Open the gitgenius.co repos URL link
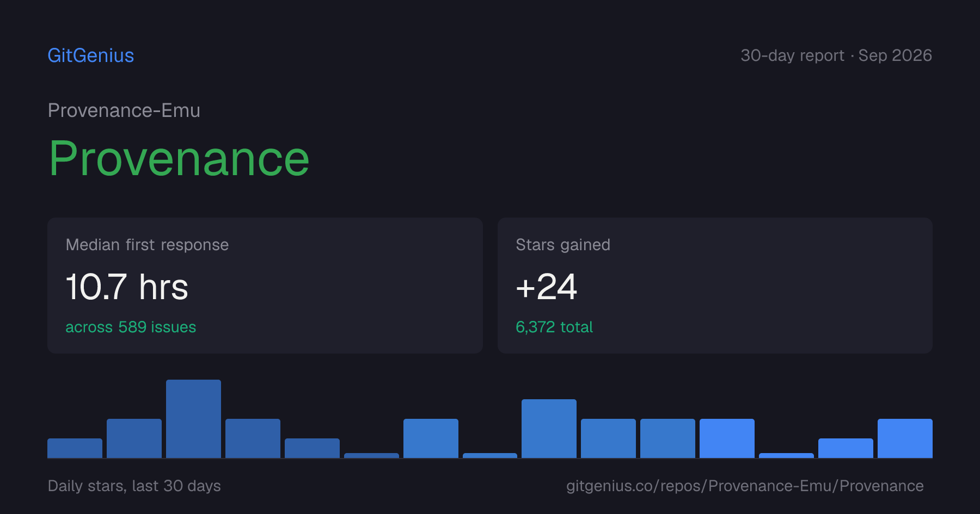 [745, 486]
